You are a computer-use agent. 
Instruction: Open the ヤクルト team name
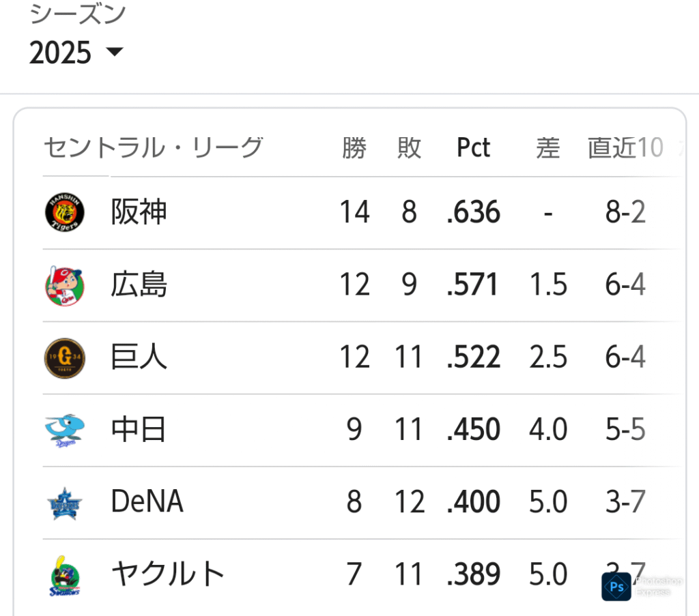(168, 574)
